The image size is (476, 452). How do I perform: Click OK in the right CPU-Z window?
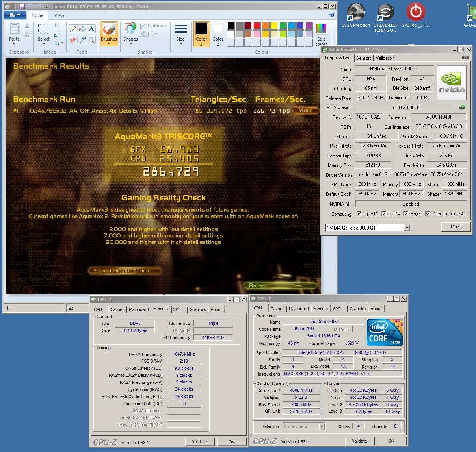click(x=392, y=441)
